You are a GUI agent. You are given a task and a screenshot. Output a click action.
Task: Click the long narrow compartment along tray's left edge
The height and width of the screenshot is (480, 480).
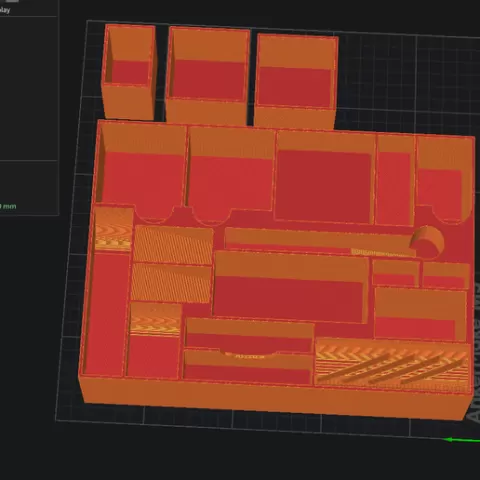click(x=105, y=313)
